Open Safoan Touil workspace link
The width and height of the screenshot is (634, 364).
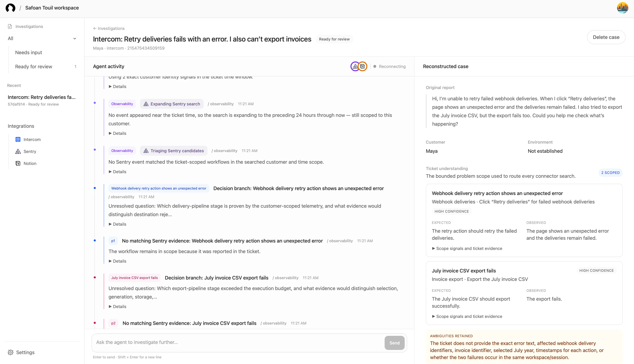[x=52, y=8]
